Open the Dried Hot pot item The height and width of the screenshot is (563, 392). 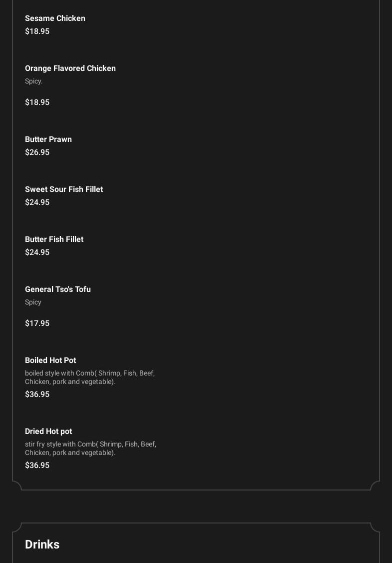tap(48, 431)
